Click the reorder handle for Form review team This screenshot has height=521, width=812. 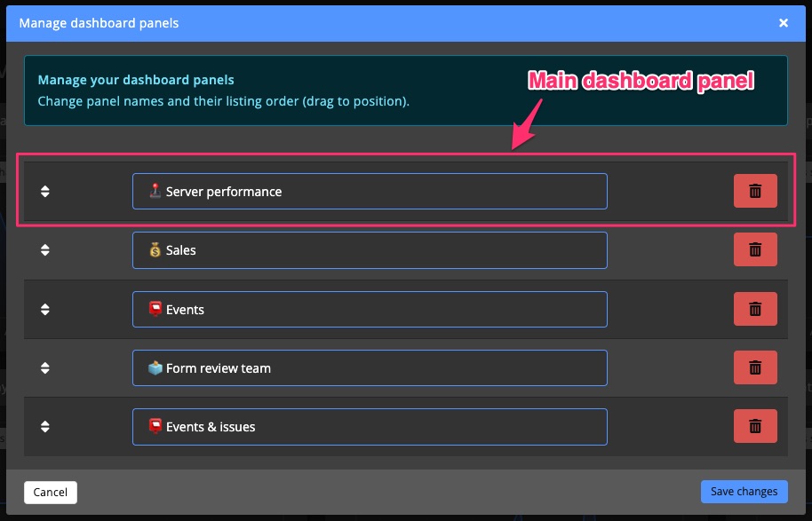point(45,367)
